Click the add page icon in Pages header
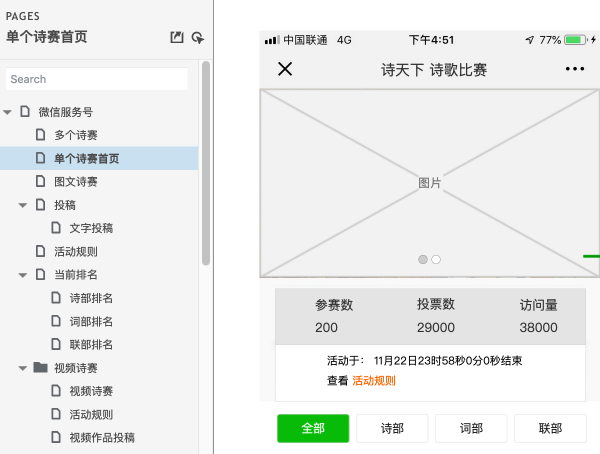Screen dimensions: 600x454 (177, 38)
